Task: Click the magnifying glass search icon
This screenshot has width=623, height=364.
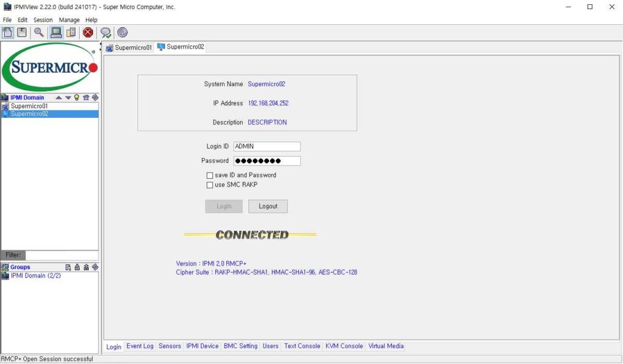Action: pos(39,33)
